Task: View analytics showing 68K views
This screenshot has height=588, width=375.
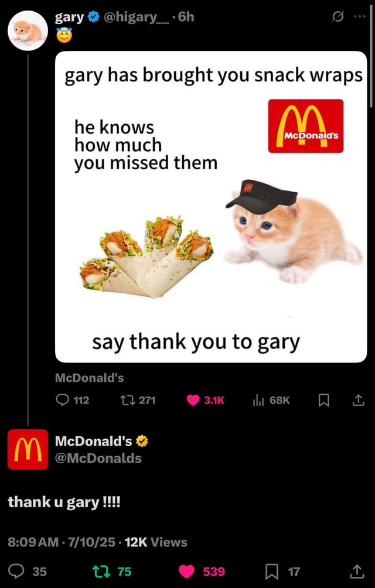Action: [x=271, y=400]
